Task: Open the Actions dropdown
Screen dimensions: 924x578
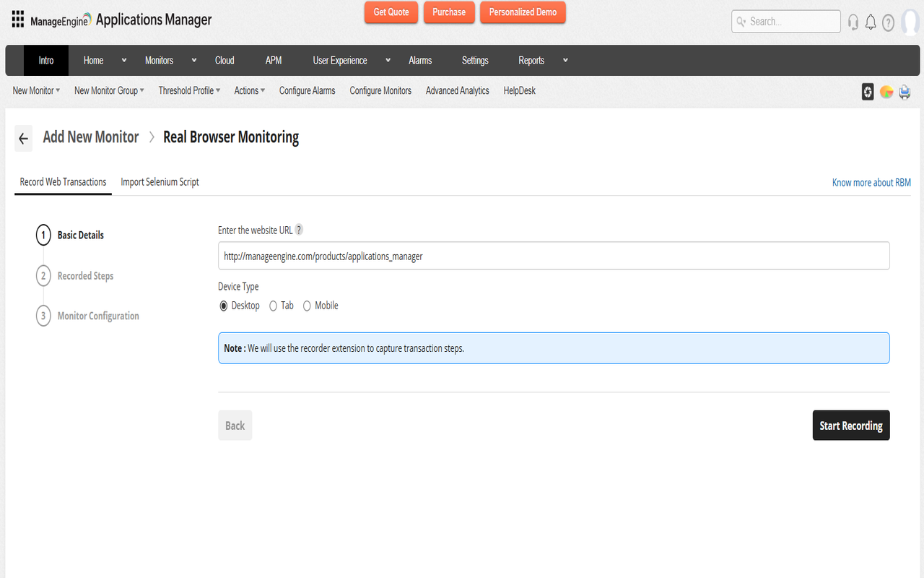Action: coord(250,90)
